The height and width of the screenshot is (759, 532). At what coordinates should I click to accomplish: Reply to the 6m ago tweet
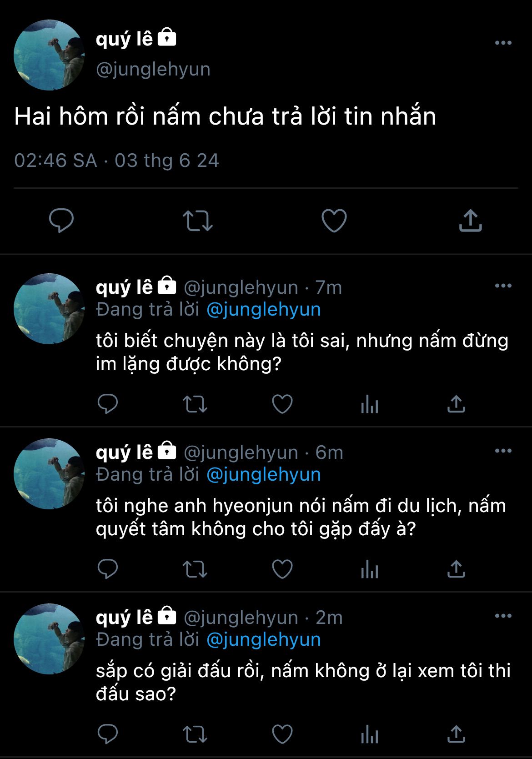108,569
